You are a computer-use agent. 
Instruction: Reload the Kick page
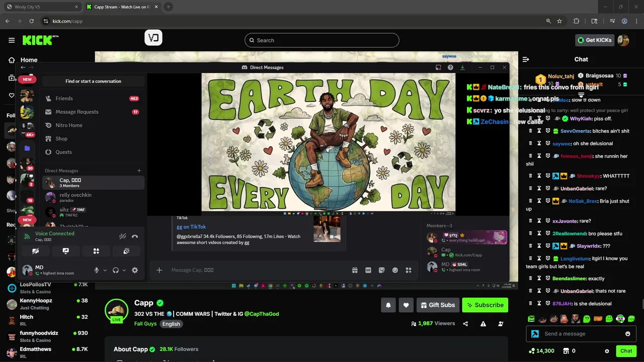pyautogui.click(x=31, y=21)
